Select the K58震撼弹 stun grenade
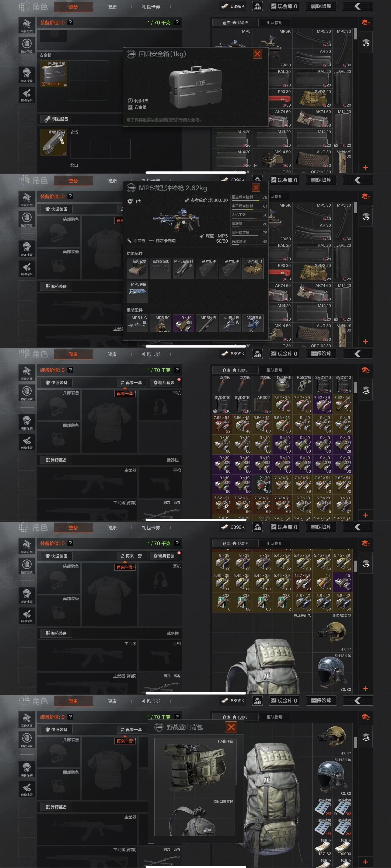 click(x=303, y=384)
